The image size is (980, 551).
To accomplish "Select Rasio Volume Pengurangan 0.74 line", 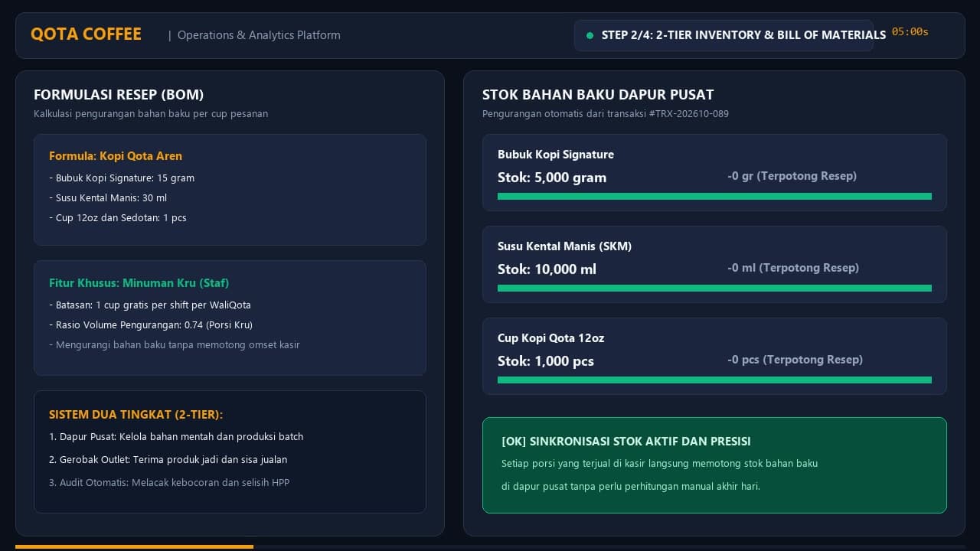I will (x=151, y=325).
